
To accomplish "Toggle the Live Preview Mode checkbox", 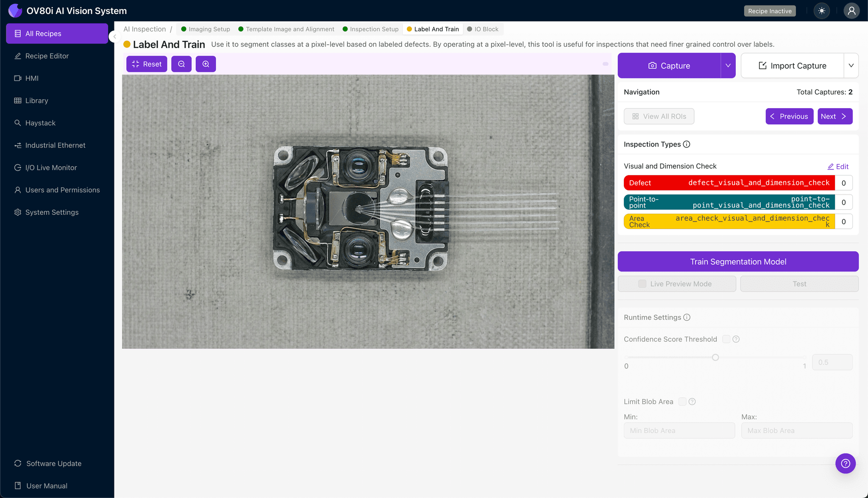I will click(643, 284).
